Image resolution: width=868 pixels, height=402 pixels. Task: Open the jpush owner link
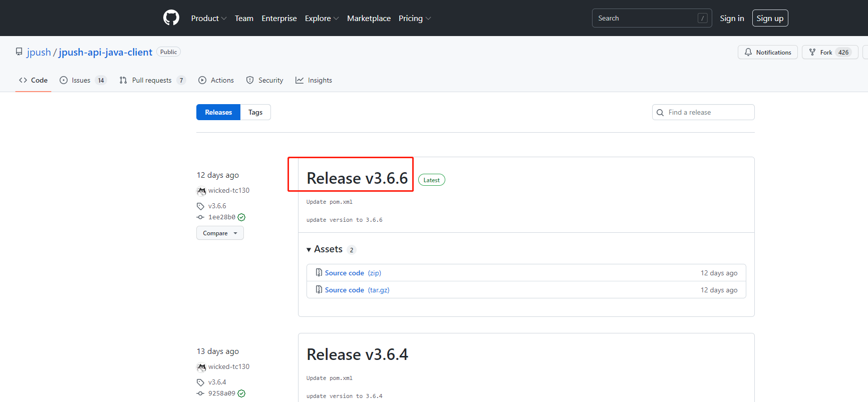[39, 52]
